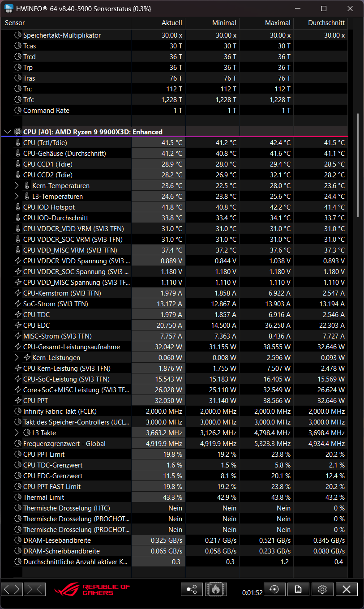The image size is (364, 609).
Task: Click the save report document button
Action: [x=298, y=589]
